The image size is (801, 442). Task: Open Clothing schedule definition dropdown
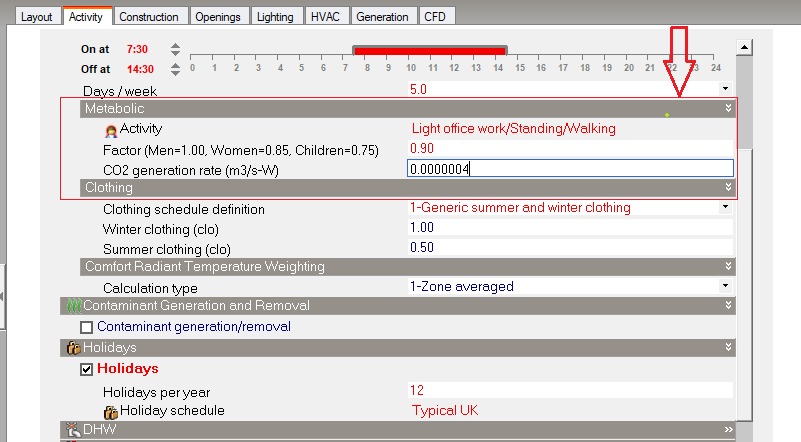click(725, 207)
